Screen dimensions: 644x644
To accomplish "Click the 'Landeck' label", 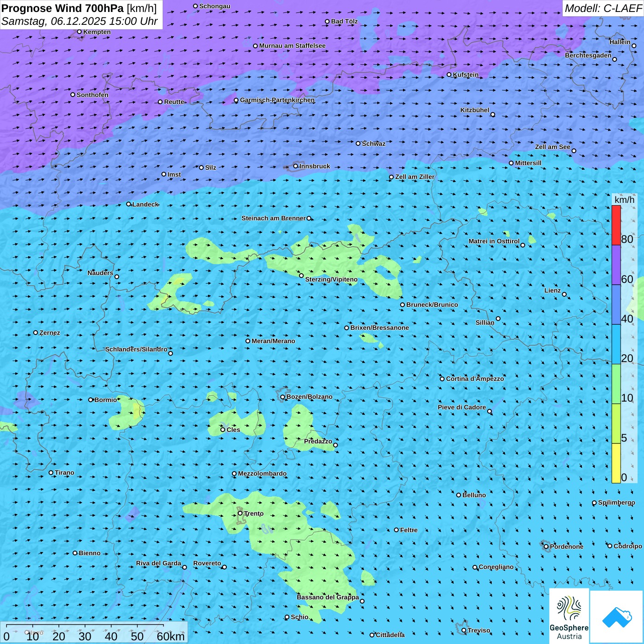I will coord(145,204).
